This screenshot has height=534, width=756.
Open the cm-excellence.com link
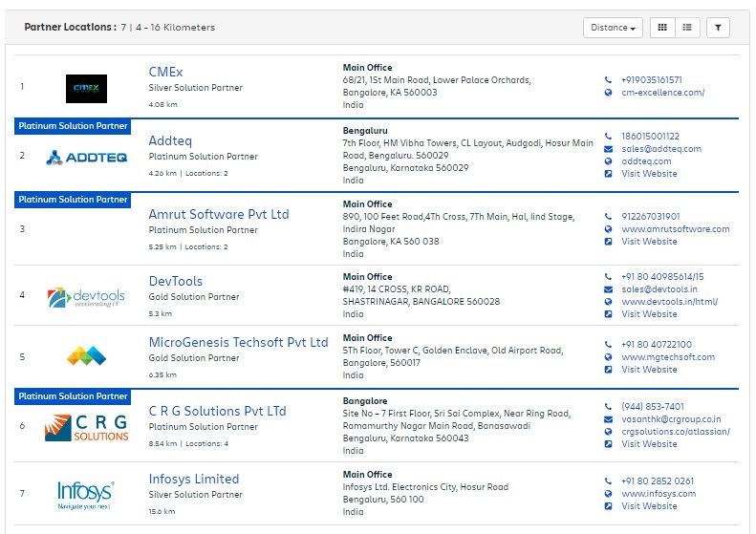662,93
